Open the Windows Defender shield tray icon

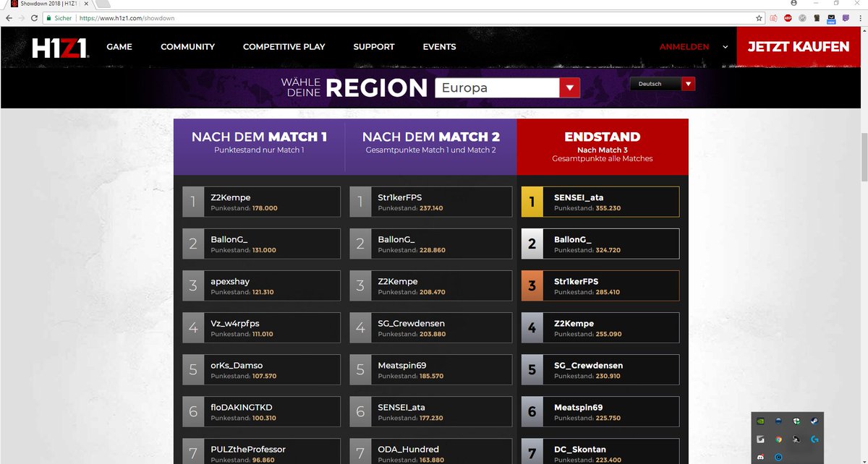coord(796,421)
